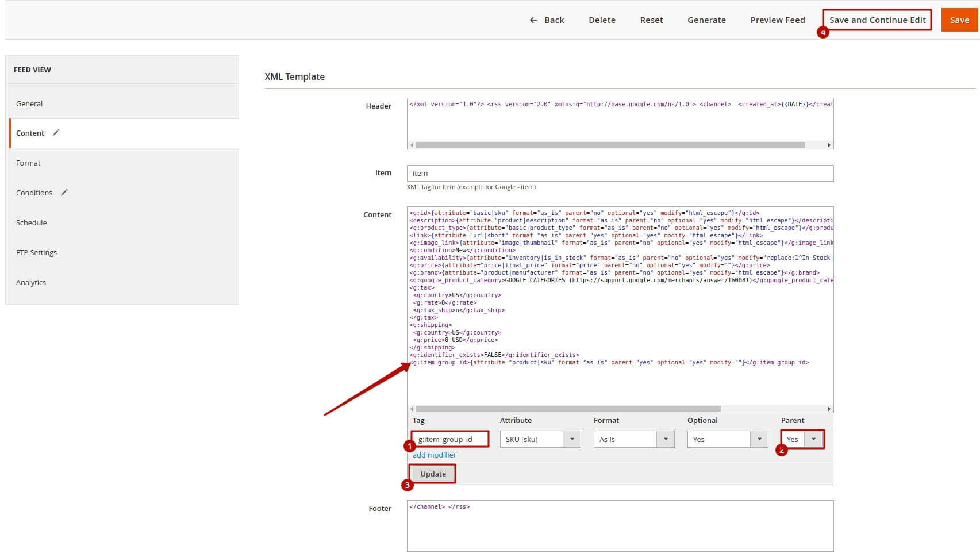
Task: Click the Back arrow icon
Action: (533, 20)
